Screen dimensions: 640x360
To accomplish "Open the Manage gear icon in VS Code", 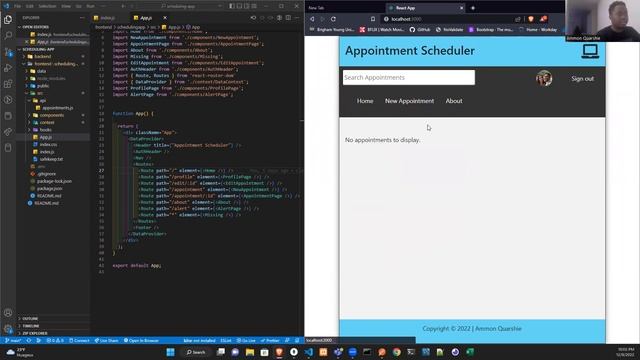I will (8, 329).
